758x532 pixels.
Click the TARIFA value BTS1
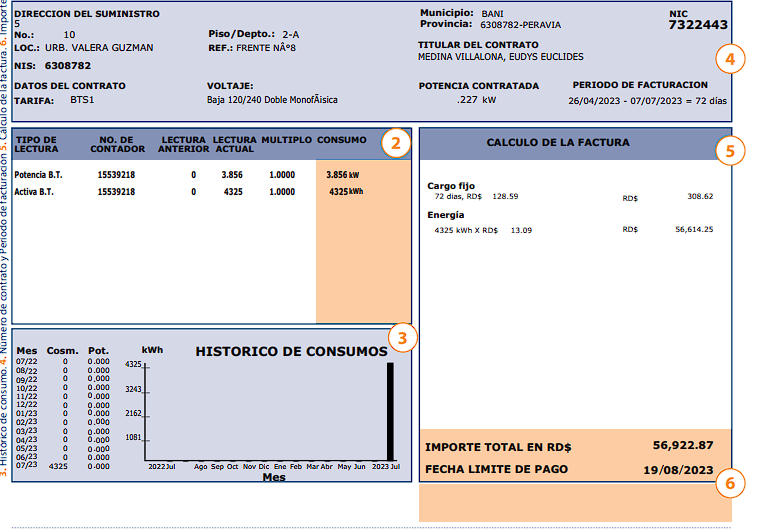pos(82,100)
